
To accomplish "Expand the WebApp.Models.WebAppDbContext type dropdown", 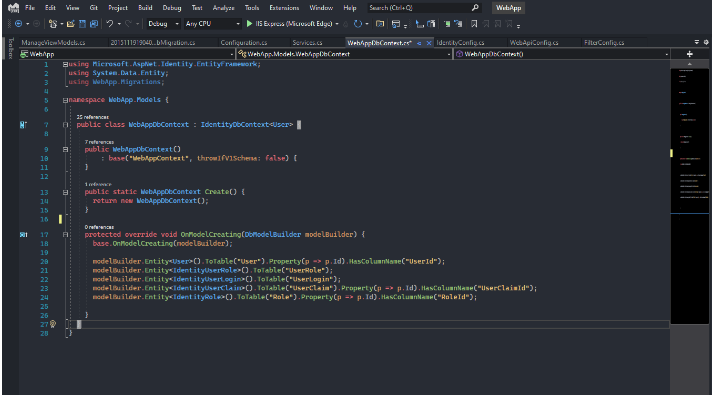I will 344,54.
